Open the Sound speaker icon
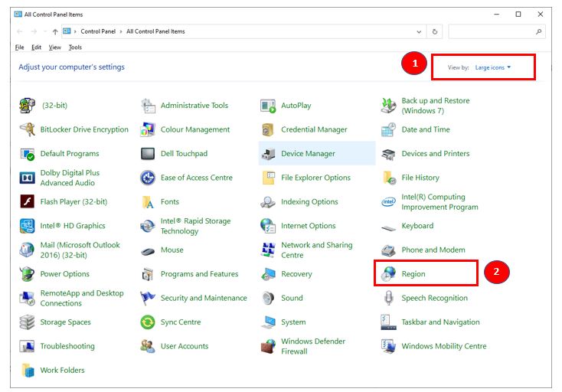Viewport: 562px width, 392px height. [x=268, y=298]
